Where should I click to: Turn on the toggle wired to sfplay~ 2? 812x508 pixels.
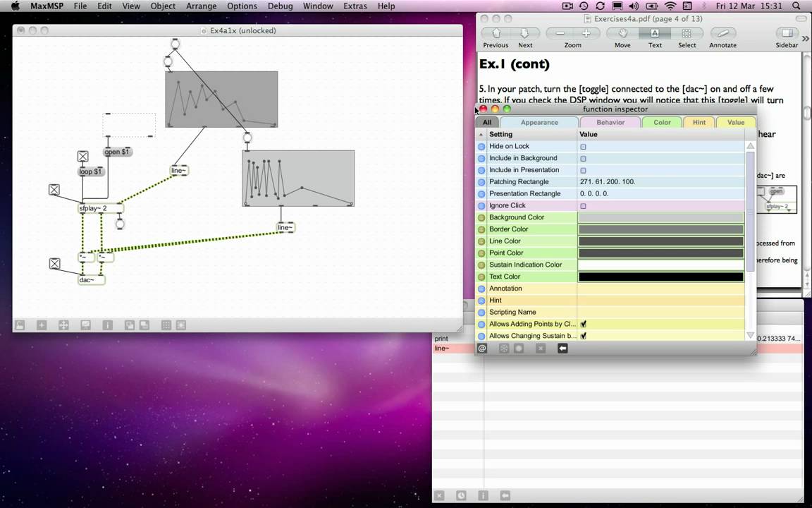(54, 190)
